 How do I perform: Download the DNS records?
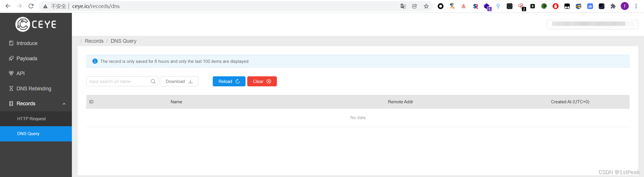179,81
